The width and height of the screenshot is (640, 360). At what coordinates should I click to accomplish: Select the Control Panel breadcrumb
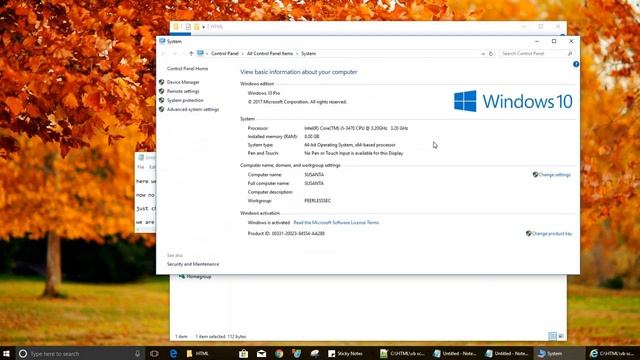224,53
